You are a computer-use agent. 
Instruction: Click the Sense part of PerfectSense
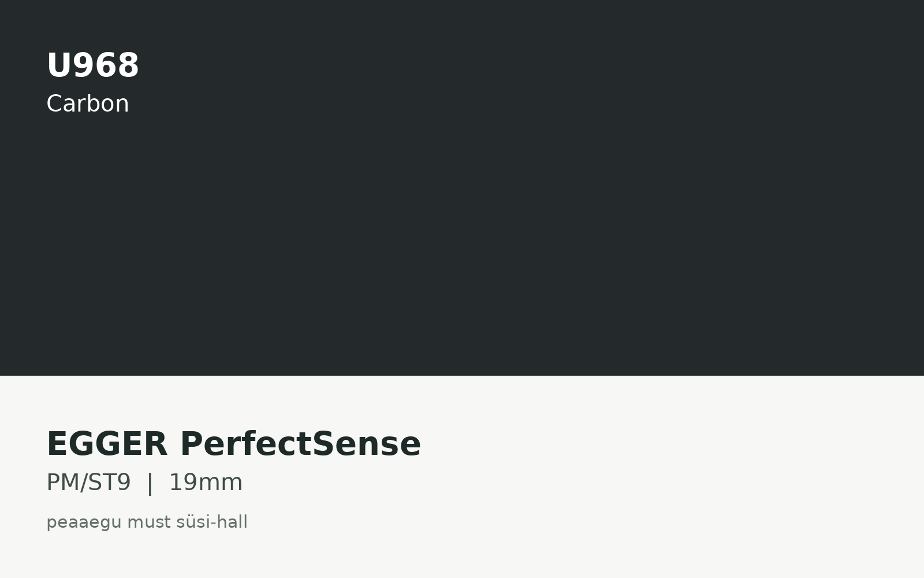pos(367,444)
